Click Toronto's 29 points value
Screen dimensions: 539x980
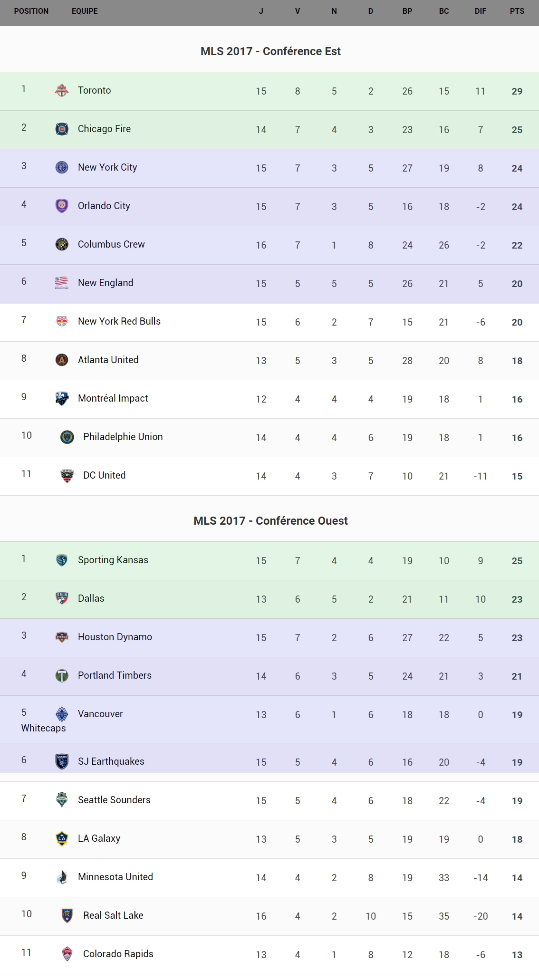pyautogui.click(x=517, y=91)
